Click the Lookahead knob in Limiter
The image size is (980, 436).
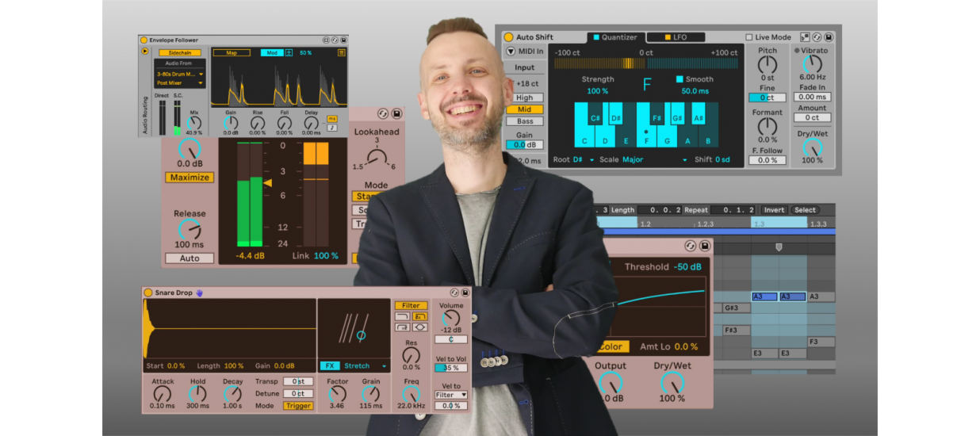(x=377, y=157)
